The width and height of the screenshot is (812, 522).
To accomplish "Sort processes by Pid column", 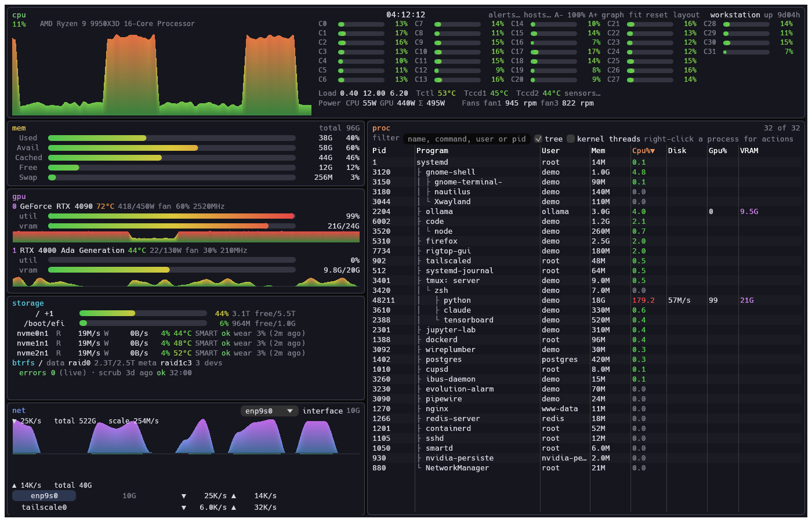I will point(379,151).
